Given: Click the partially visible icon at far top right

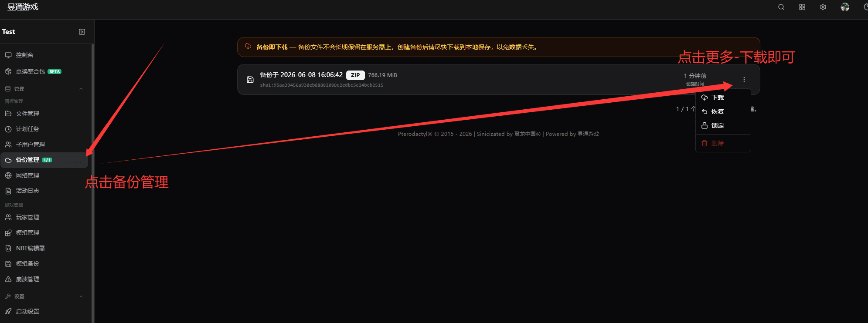Looking at the screenshot, I should [865, 7].
